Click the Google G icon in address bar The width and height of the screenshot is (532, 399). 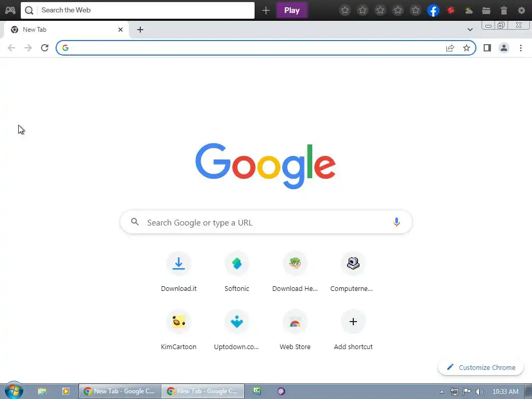click(65, 48)
